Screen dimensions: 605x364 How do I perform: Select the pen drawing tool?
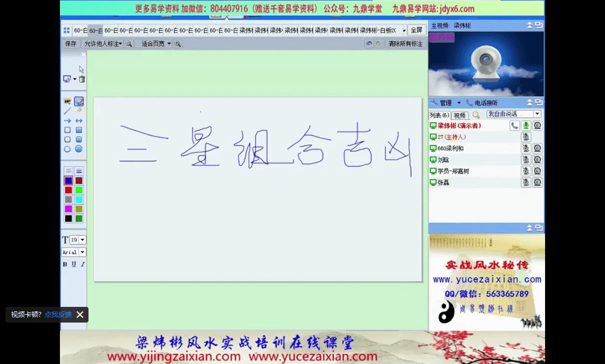[x=79, y=101]
